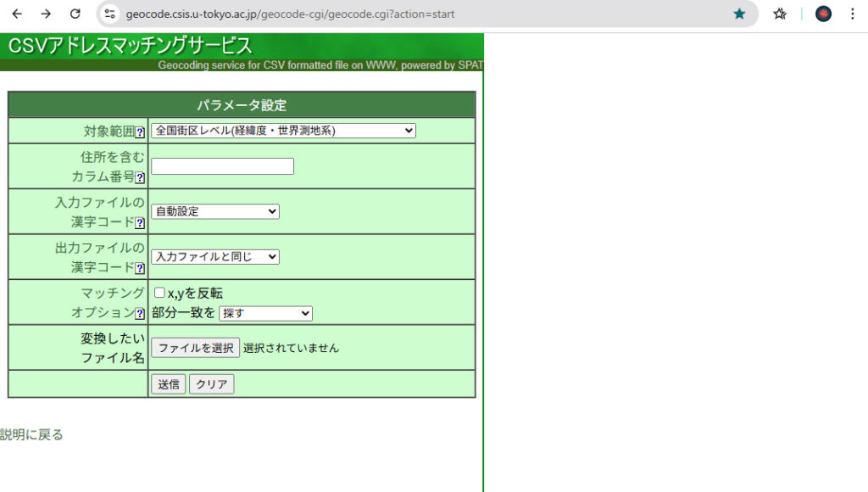This screenshot has height=492, width=868.
Task: Open help icon for 入力ファイルの漢字コード
Action: point(140,223)
